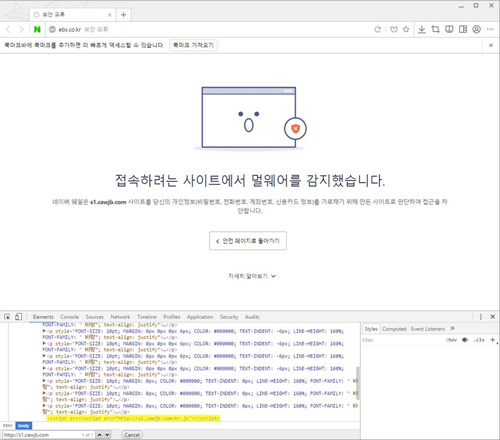This screenshot has width=500, height=440.
Task: Toggle device toolbar in DevTools
Action: [18, 317]
